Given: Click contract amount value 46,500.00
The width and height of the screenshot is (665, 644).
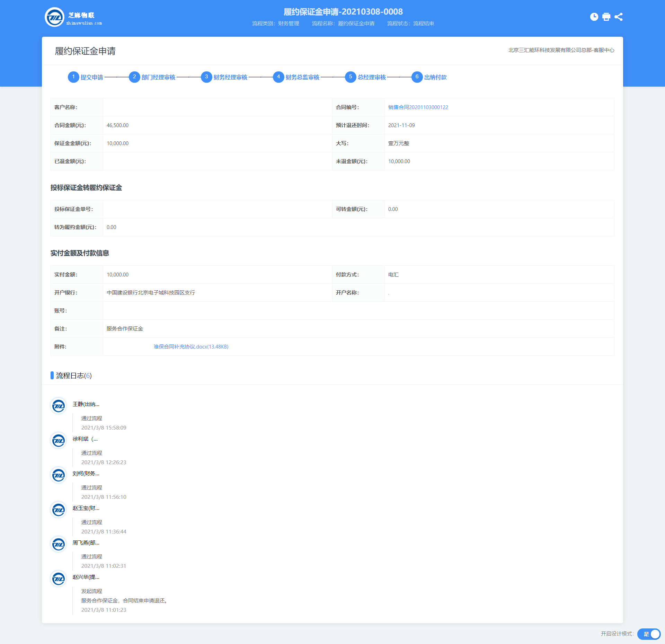Looking at the screenshot, I should click(x=117, y=125).
